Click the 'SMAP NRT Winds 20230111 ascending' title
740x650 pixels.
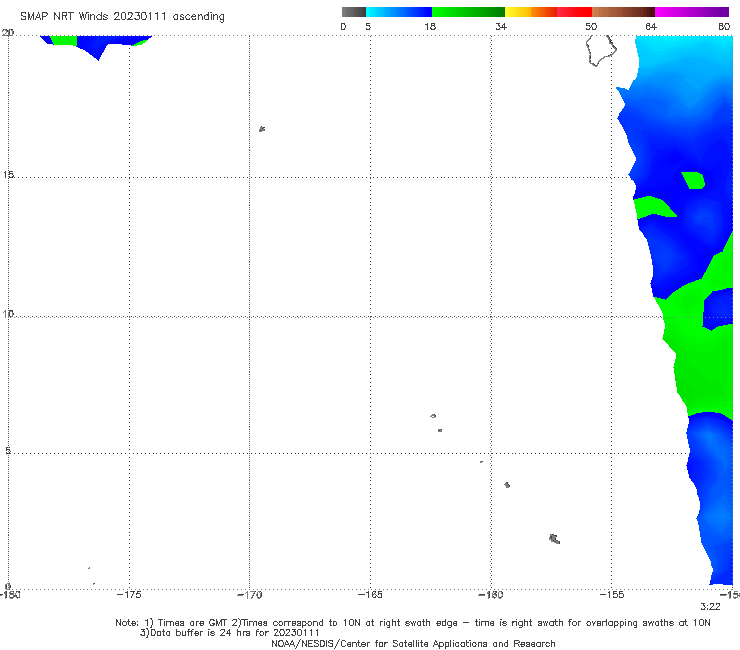point(122,17)
